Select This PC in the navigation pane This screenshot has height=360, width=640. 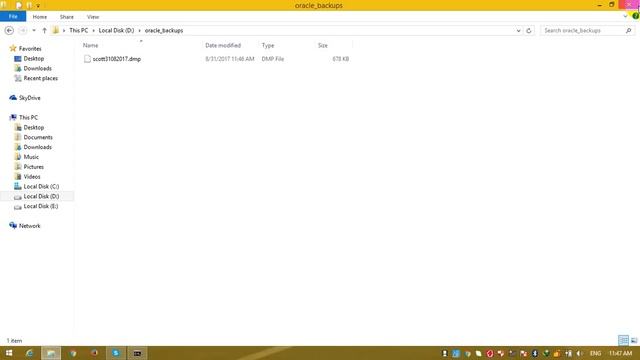28,118
